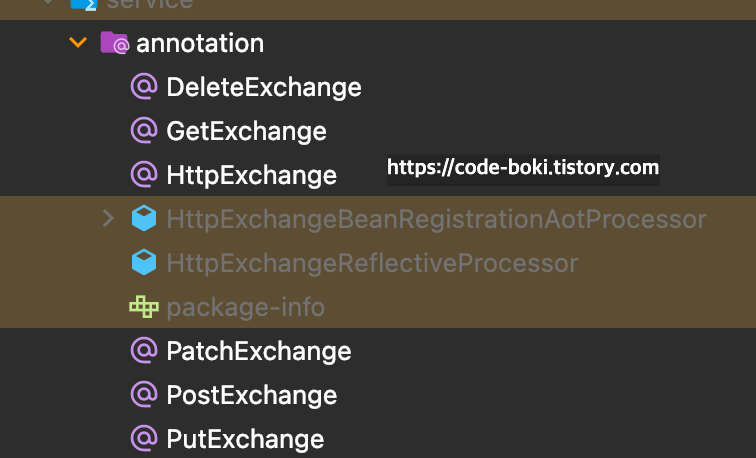Click the @ icon beside PostExchange

(144, 394)
